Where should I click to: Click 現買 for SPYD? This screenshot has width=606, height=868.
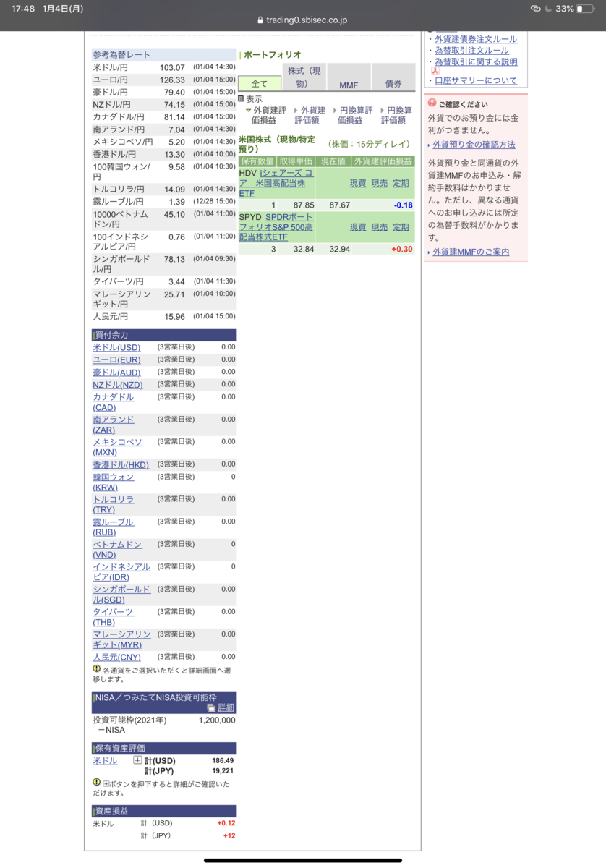(358, 227)
